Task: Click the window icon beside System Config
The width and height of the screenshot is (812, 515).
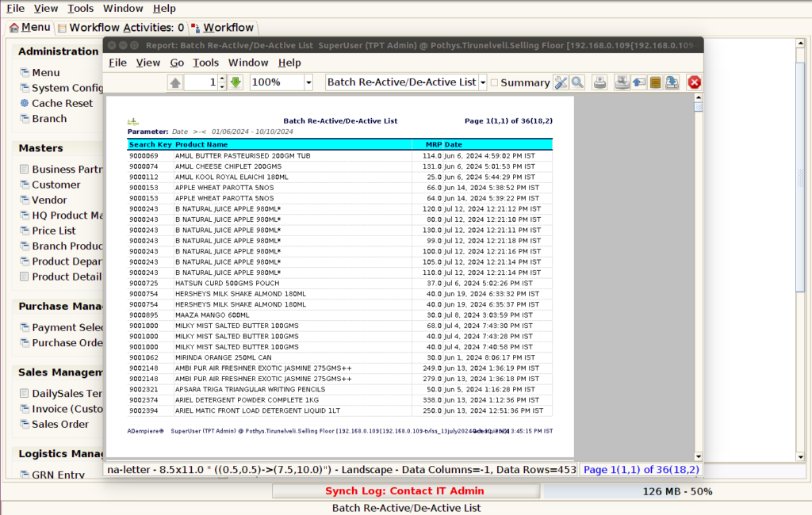Action: tap(25, 87)
